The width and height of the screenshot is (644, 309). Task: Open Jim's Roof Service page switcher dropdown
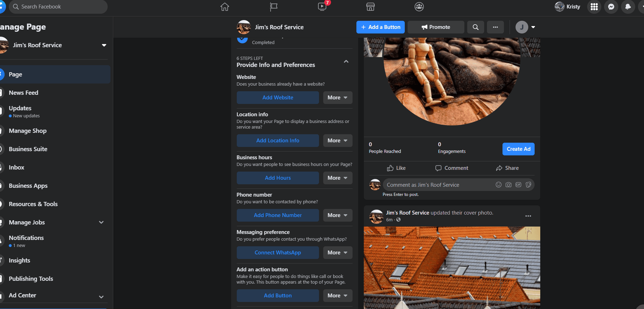104,45
